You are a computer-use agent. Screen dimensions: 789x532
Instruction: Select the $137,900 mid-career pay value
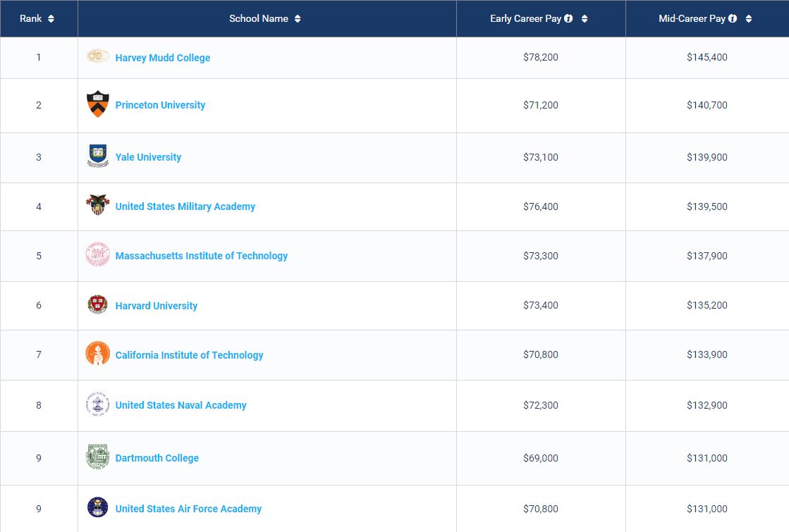(x=707, y=256)
